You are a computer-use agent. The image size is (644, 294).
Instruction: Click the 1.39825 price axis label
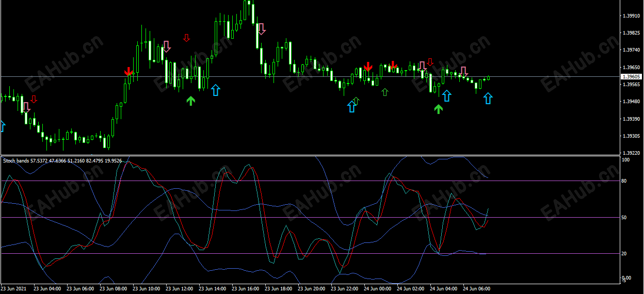pyautogui.click(x=632, y=33)
